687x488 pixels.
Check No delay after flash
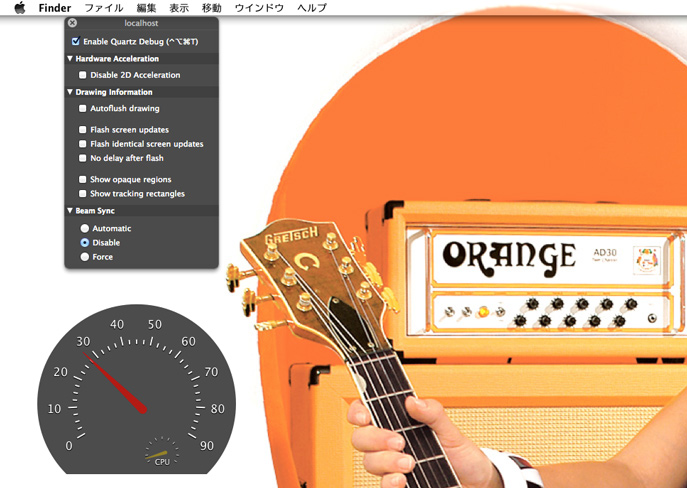(82, 158)
